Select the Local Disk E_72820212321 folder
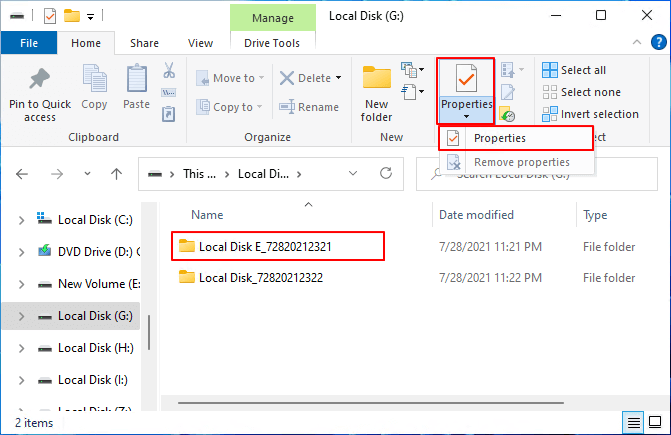The width and height of the screenshot is (671, 435). click(x=265, y=245)
